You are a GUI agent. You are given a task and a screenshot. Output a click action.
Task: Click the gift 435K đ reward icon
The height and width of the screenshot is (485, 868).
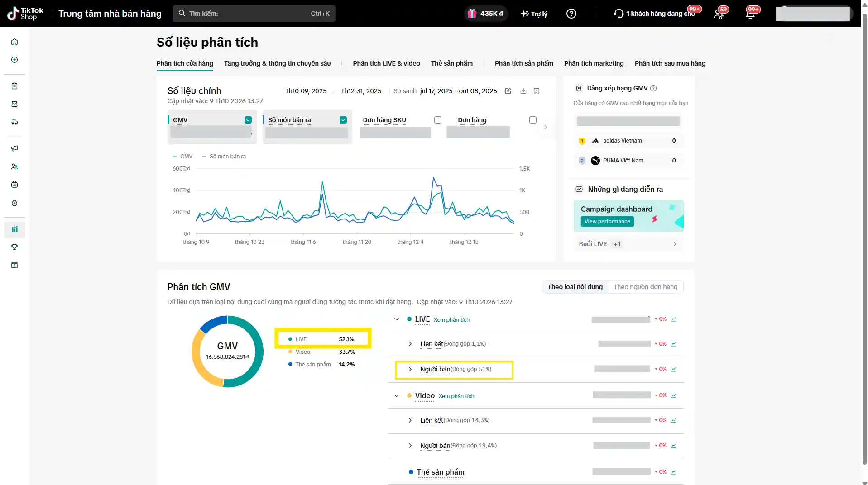485,14
